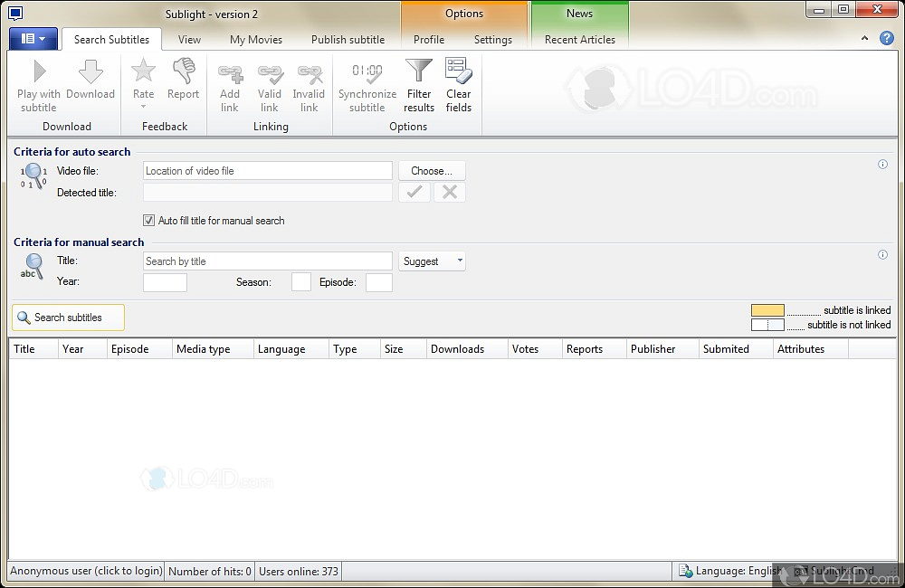Open the My Movies tab
The height and width of the screenshot is (588, 905).
point(255,40)
